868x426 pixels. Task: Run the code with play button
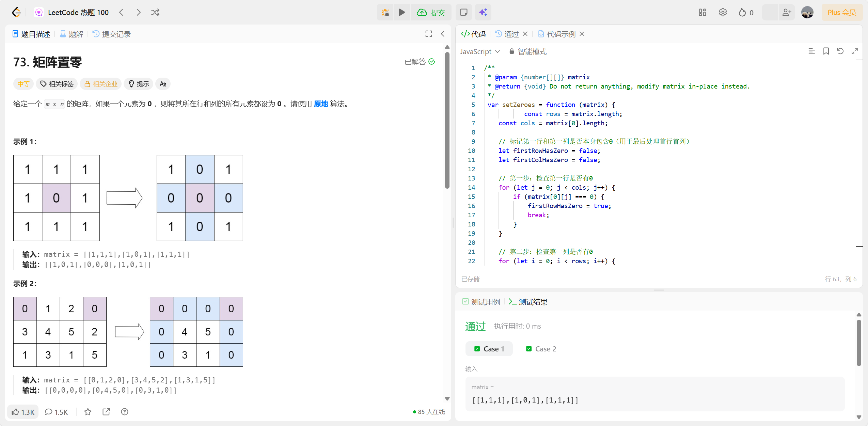[402, 13]
